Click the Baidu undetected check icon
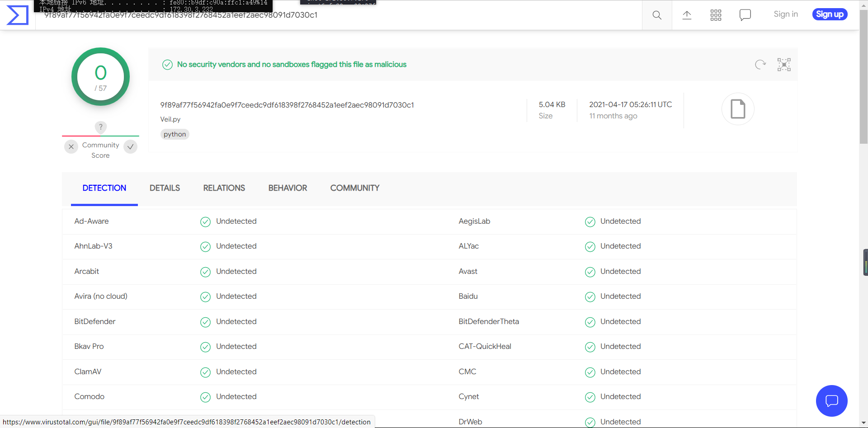 point(590,297)
